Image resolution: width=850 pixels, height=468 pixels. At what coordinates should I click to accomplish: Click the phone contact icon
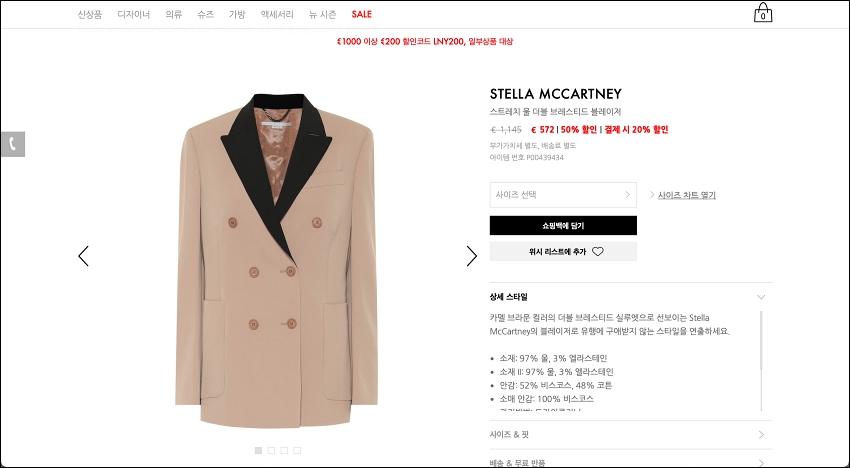coord(12,144)
